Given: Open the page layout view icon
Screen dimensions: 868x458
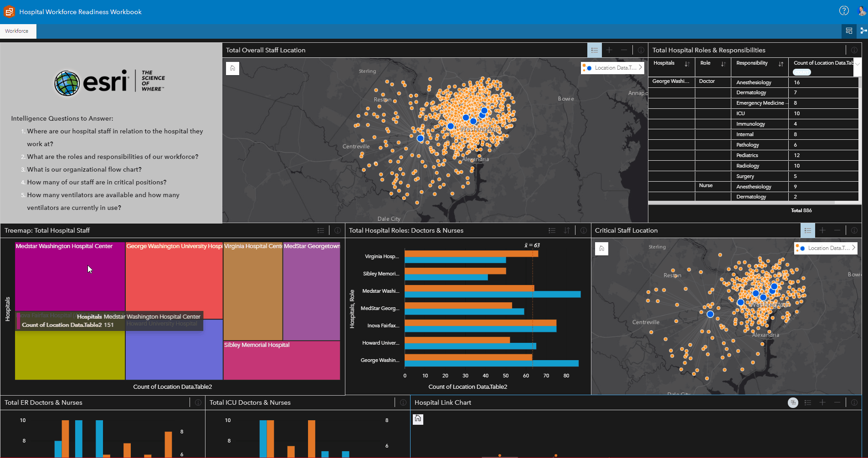Looking at the screenshot, I should [x=849, y=31].
